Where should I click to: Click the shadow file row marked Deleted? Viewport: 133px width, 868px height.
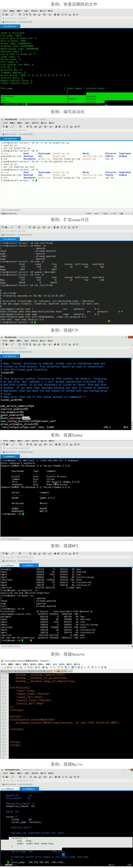(x=52, y=101)
